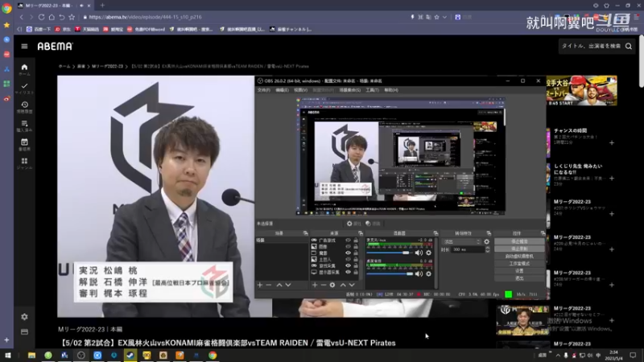Pop out the OBS 场景 dock icon
Screen dimensions: 644x362
(305, 233)
